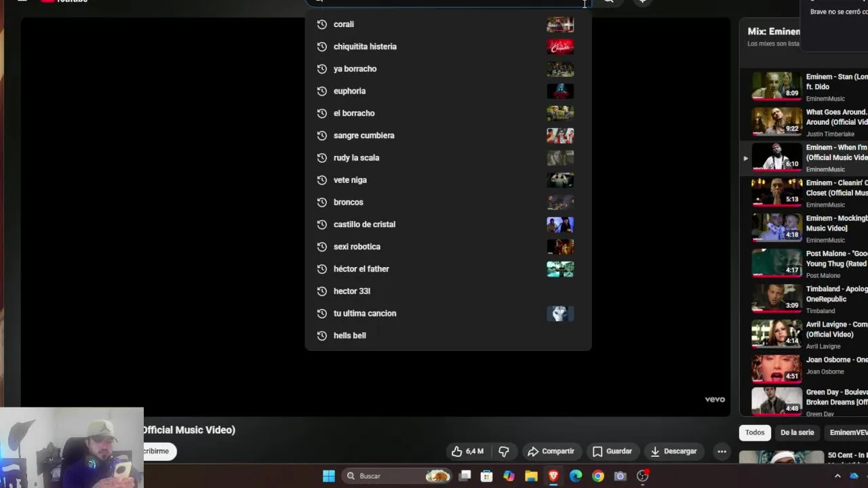Open File Explorer from the taskbar

531,476
